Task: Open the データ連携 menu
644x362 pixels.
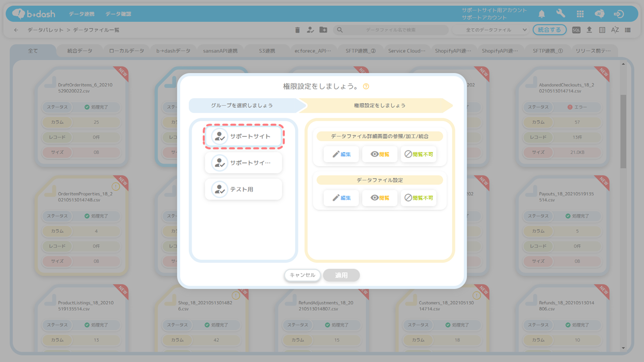Action: 82,14
